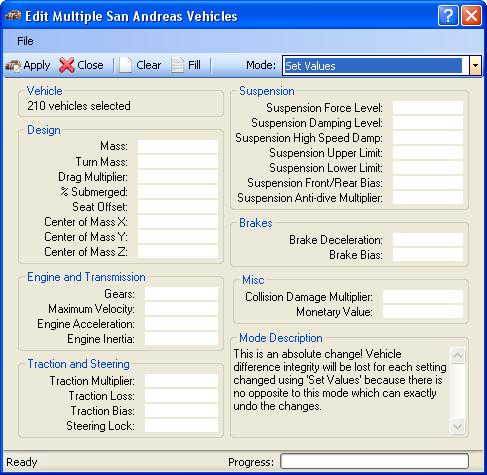Image resolution: width=487 pixels, height=475 pixels.
Task: Click the blank page Clear icon
Action: (x=126, y=65)
